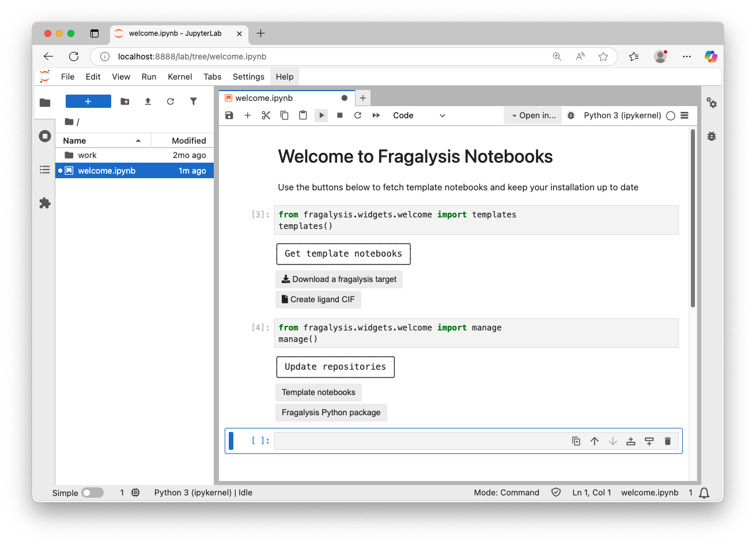Image resolution: width=756 pixels, height=545 pixels.
Task: Save the notebook with the disk icon
Action: click(229, 115)
